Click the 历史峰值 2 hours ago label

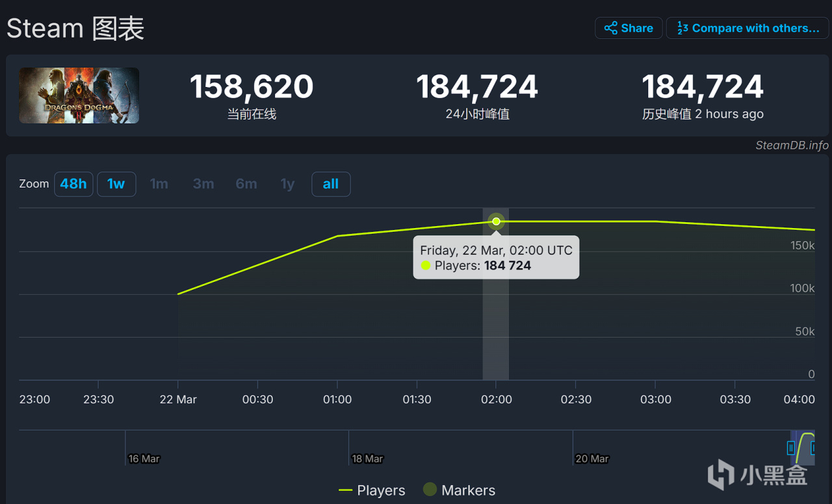coord(703,114)
